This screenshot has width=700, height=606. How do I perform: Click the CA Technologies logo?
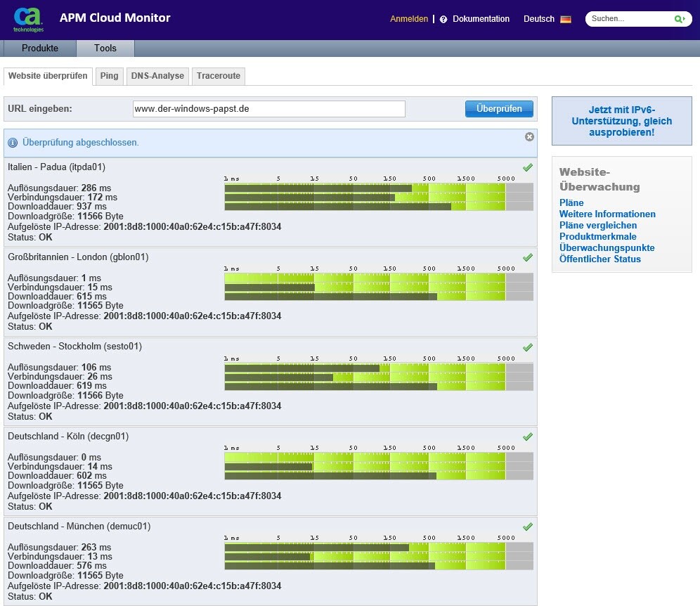(29, 19)
